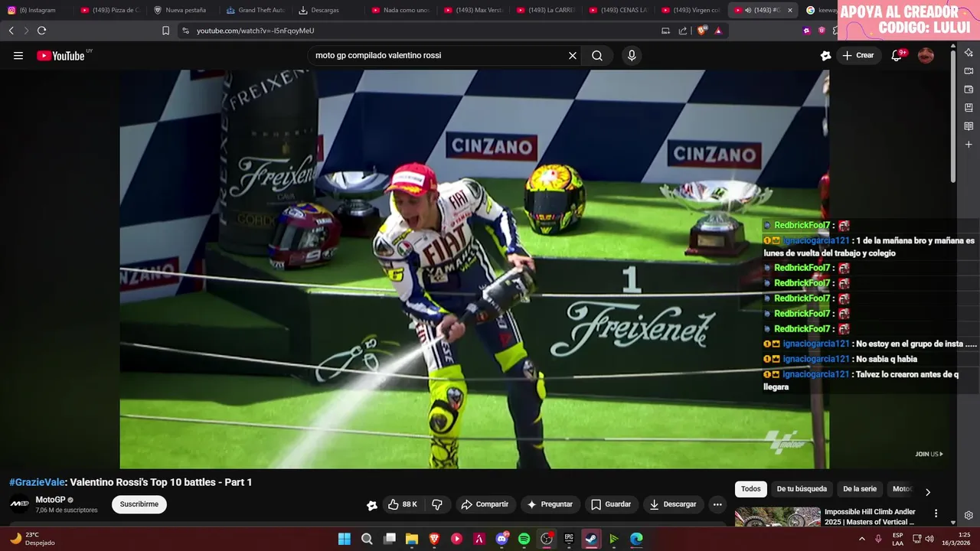View site information icon in address bar
This screenshot has width=980, height=551.
[x=185, y=31]
